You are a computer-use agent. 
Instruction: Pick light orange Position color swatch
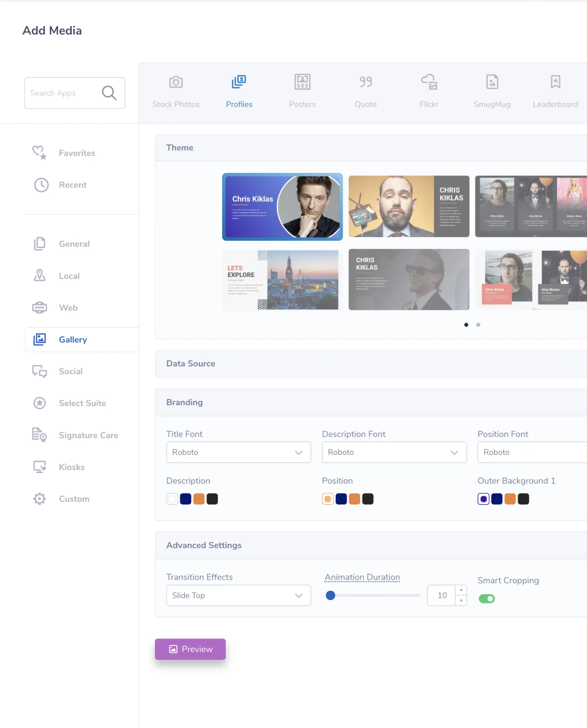328,499
